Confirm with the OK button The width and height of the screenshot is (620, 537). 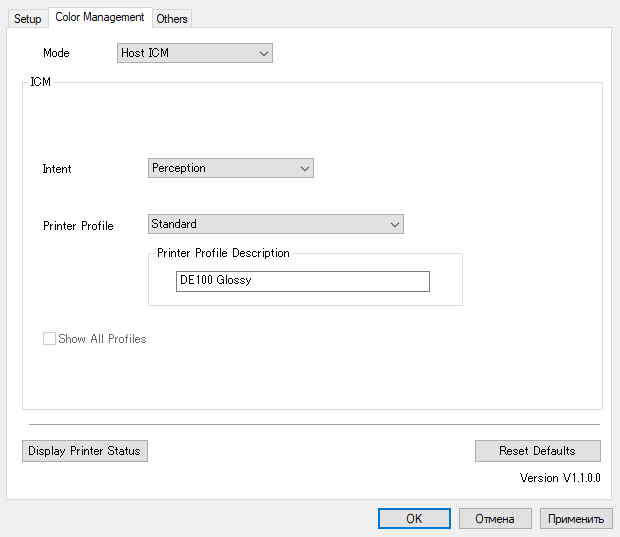(414, 519)
